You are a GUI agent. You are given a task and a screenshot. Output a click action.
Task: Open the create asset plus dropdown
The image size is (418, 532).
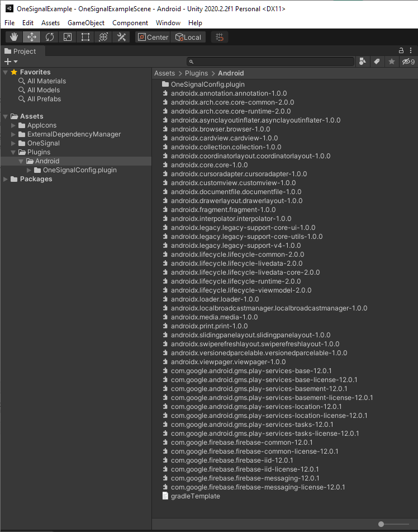point(11,62)
